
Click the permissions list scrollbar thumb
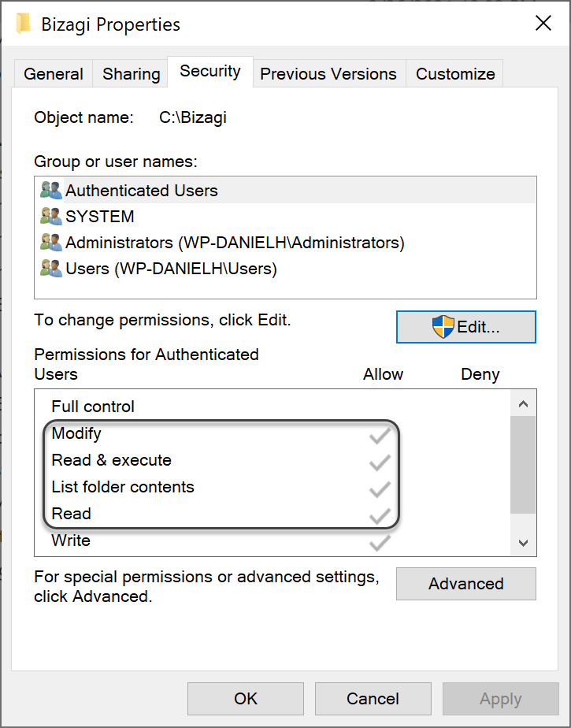click(x=523, y=465)
